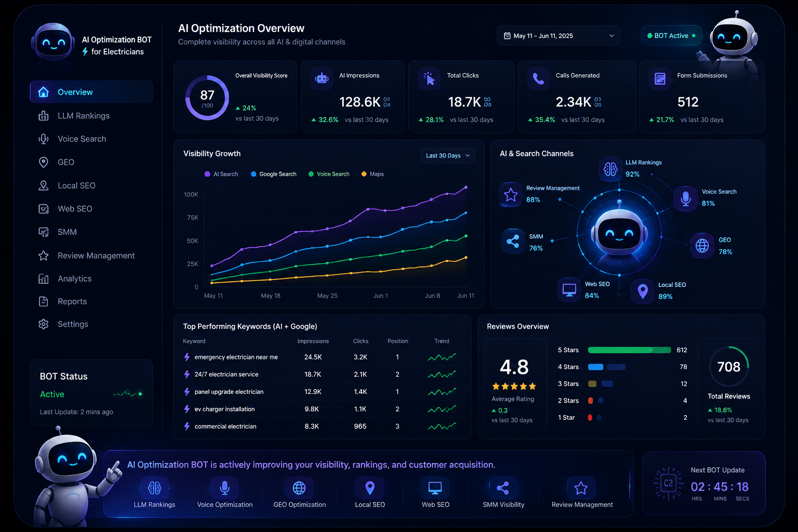Click the Voice Optimization microphone icon
This screenshot has height=532, width=798.
(224, 488)
